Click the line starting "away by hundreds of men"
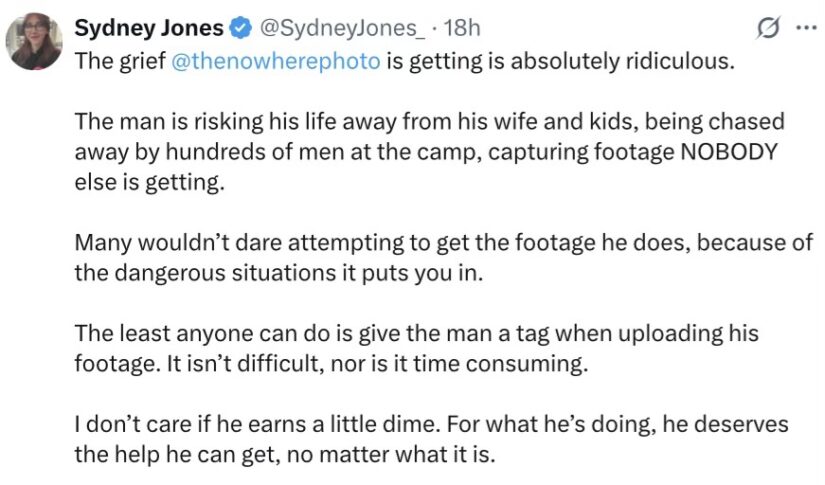 [x=426, y=152]
